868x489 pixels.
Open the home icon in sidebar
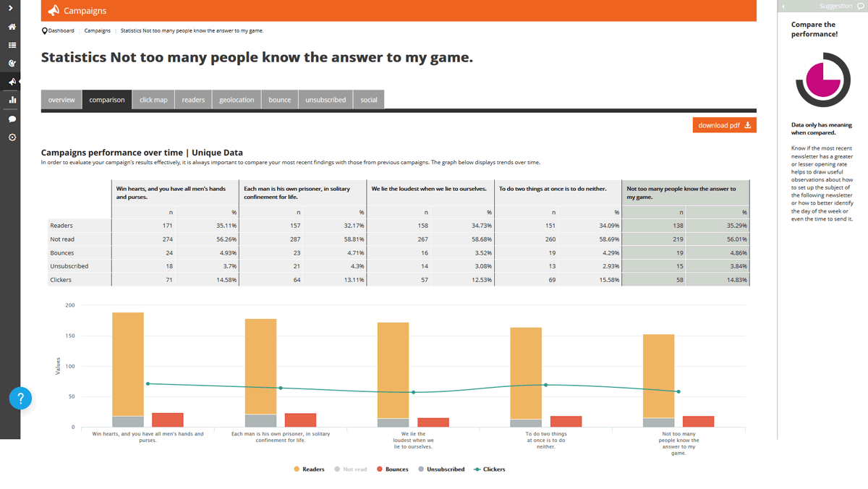coord(12,27)
